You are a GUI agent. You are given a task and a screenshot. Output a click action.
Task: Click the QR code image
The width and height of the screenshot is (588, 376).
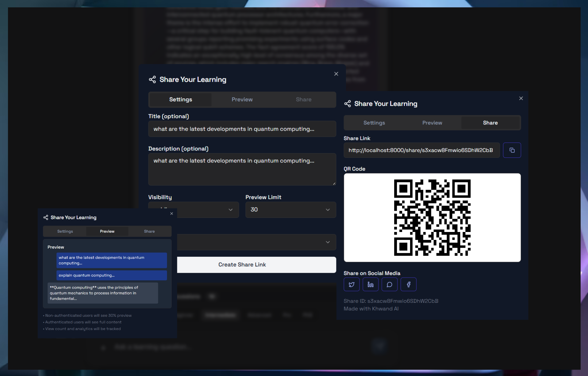pyautogui.click(x=432, y=218)
